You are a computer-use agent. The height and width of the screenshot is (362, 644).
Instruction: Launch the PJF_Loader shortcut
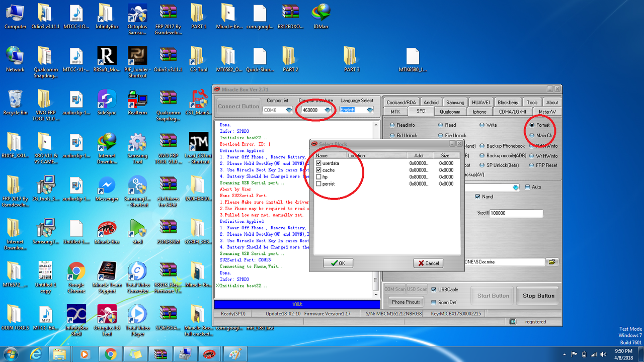pos(137,62)
